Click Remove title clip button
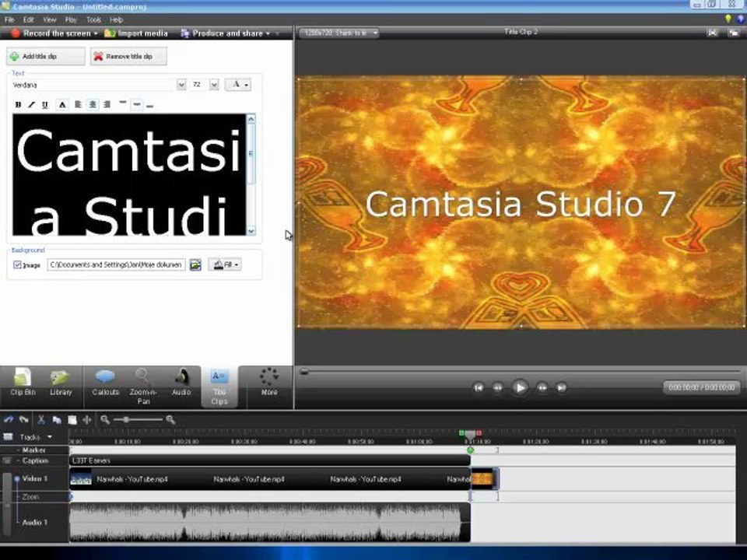 tap(128, 56)
